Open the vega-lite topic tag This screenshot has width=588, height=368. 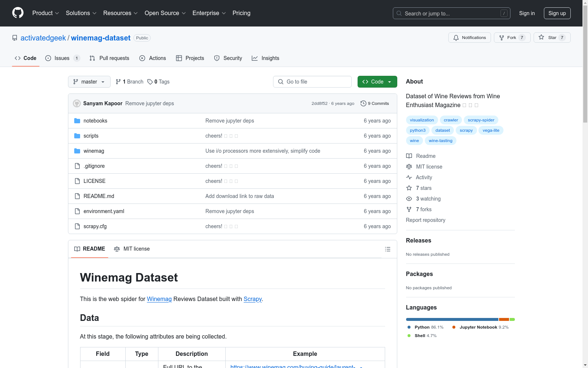pyautogui.click(x=491, y=130)
